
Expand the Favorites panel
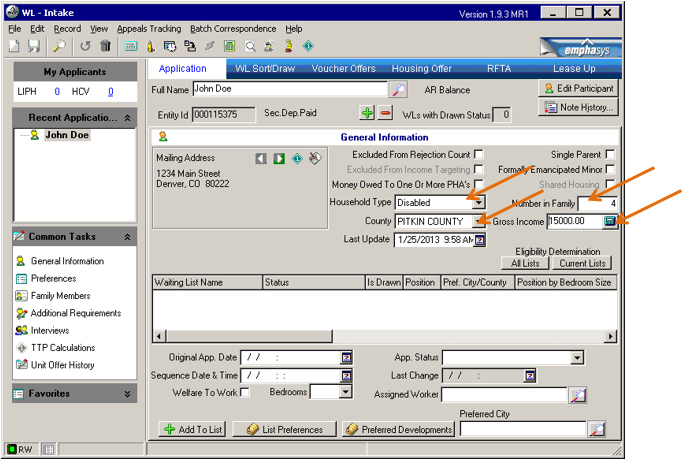pyautogui.click(x=127, y=394)
